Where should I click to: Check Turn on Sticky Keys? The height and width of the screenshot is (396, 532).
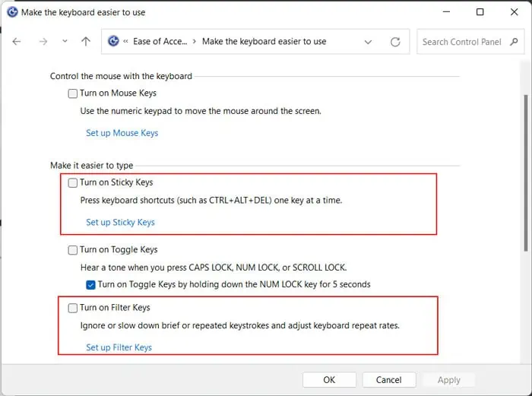pos(73,182)
